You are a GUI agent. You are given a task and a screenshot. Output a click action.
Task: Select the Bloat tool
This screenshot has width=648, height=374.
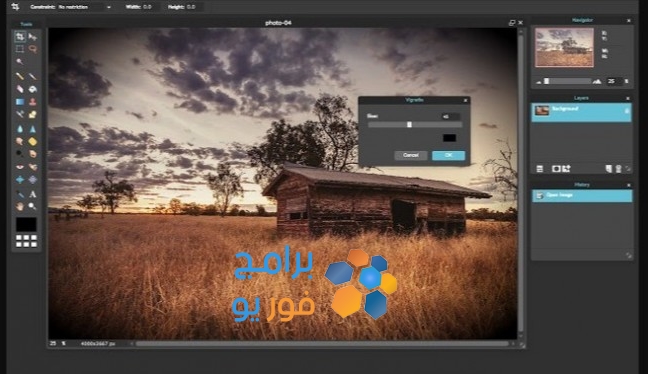19,180
